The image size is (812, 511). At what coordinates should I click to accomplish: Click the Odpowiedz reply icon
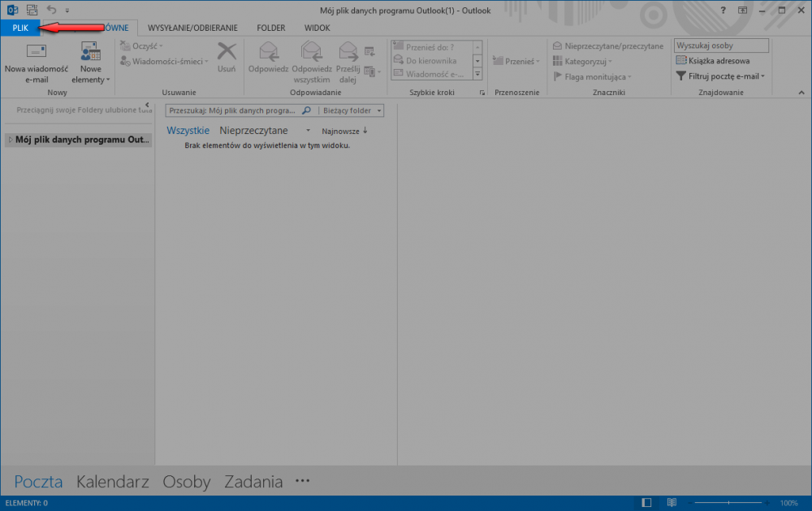pos(268,58)
